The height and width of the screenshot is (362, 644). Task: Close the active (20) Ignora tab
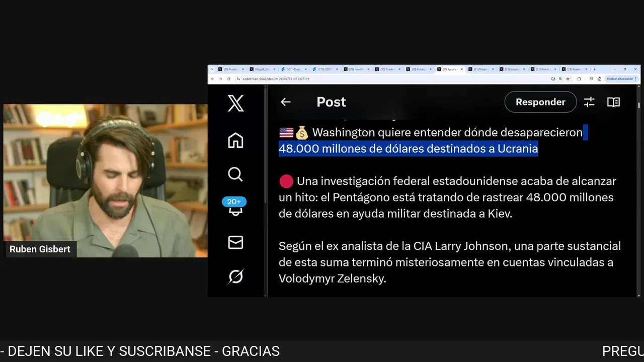(462, 69)
